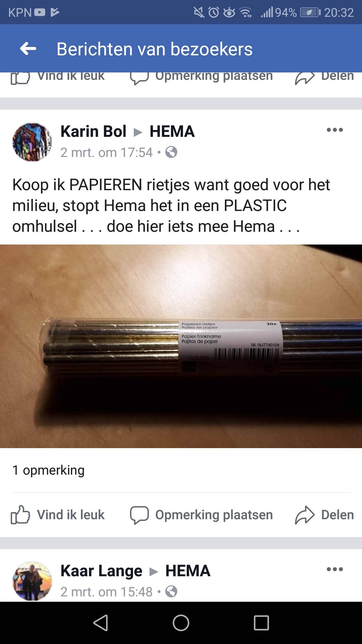Open Karin Bol's name link

(94, 131)
